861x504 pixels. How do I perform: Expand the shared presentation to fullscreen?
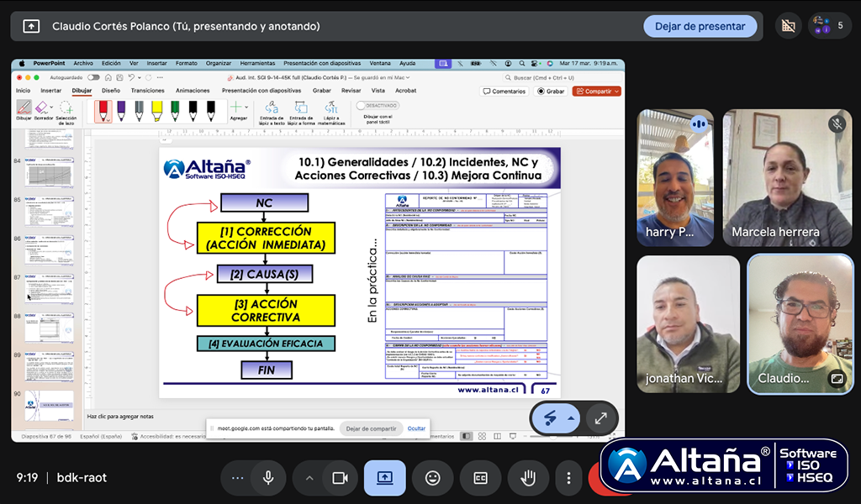pos(600,417)
